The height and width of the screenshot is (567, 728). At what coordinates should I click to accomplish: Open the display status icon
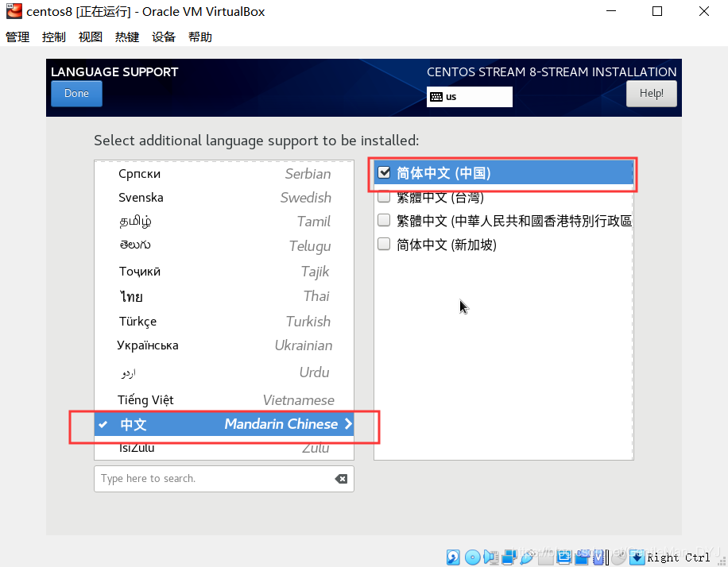pyautogui.click(x=564, y=557)
